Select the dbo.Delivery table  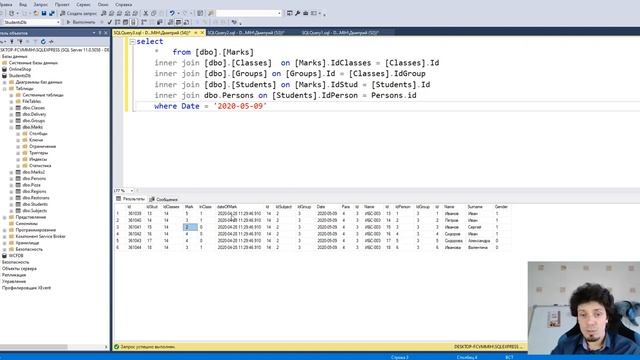click(34, 114)
